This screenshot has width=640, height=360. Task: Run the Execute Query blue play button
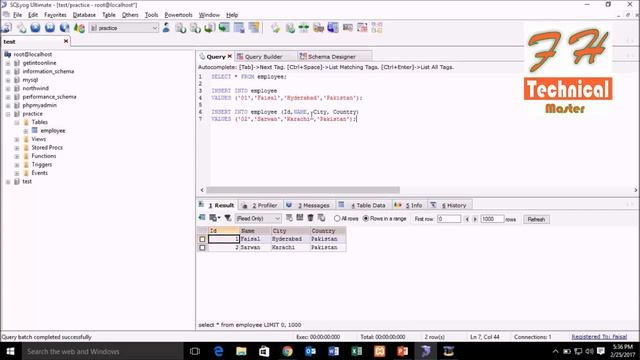tap(36, 28)
